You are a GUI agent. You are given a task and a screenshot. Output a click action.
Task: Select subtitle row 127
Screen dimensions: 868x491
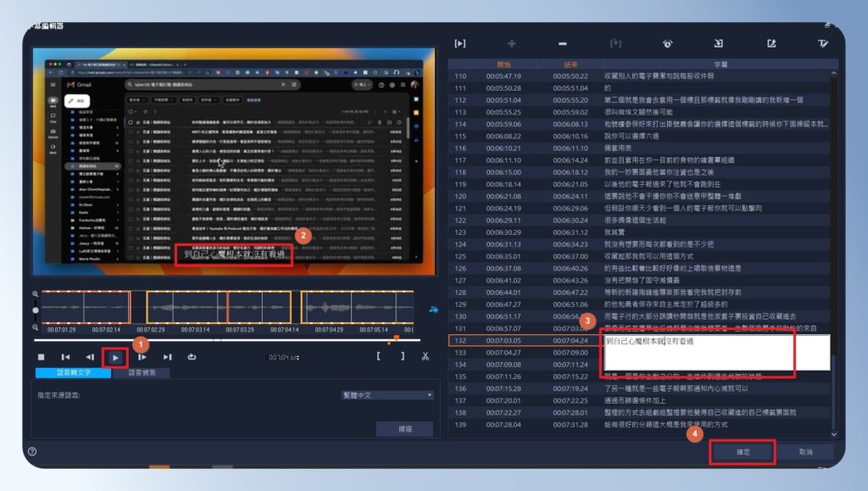pyautogui.click(x=639, y=281)
